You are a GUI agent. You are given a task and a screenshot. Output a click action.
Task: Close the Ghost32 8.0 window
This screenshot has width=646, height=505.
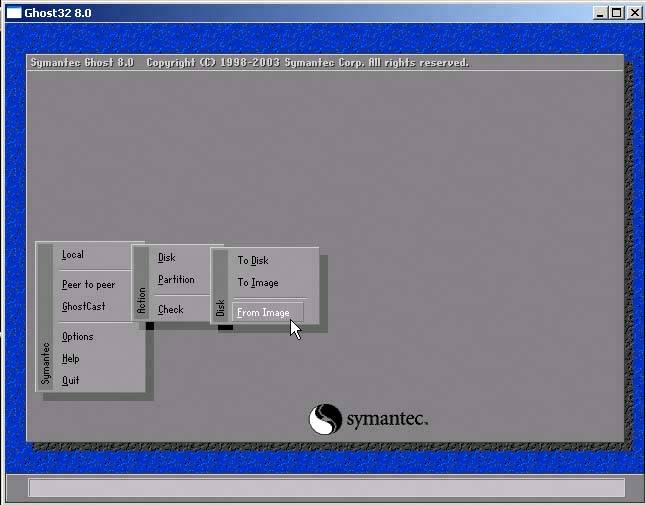point(632,13)
